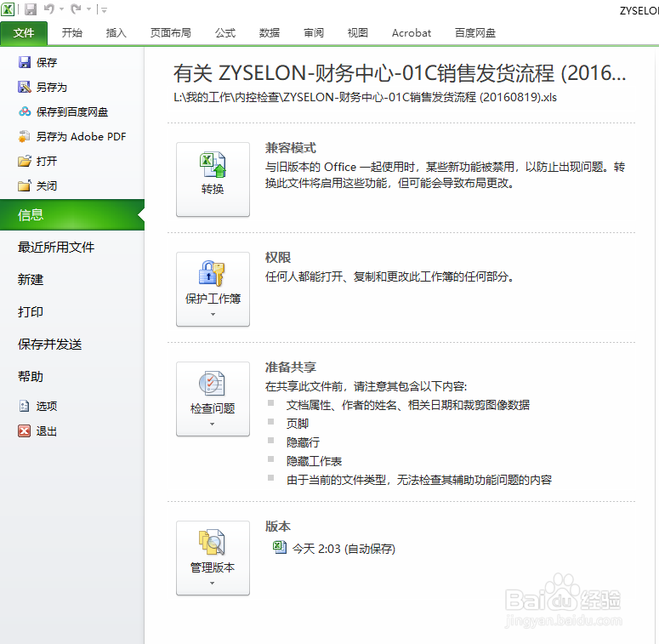Open the Redo history dropdown arrow
Image resolution: width=659 pixels, height=644 pixels.
[88, 9]
